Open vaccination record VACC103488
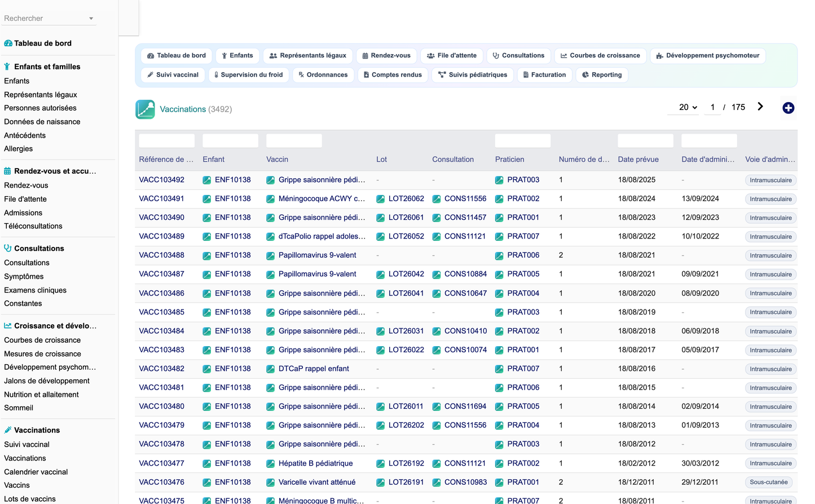This screenshot has height=504, width=815. click(162, 255)
